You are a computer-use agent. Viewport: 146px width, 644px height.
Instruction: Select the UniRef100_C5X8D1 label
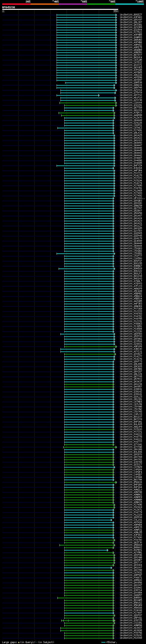pos(131,254)
